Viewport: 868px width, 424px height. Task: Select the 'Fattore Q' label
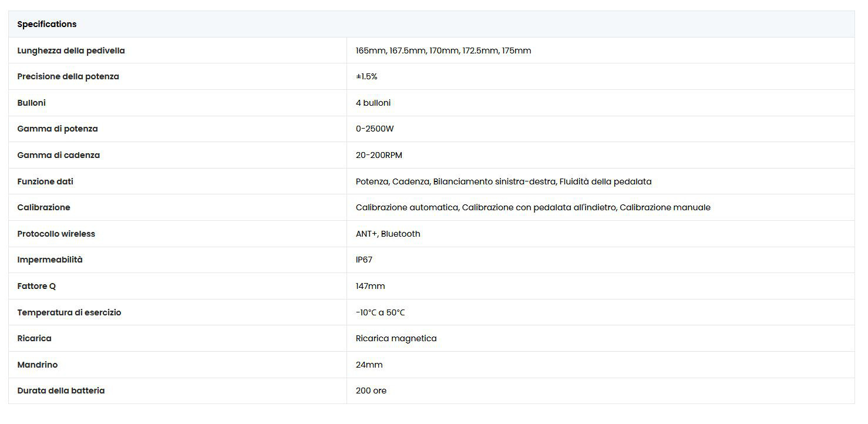click(36, 286)
